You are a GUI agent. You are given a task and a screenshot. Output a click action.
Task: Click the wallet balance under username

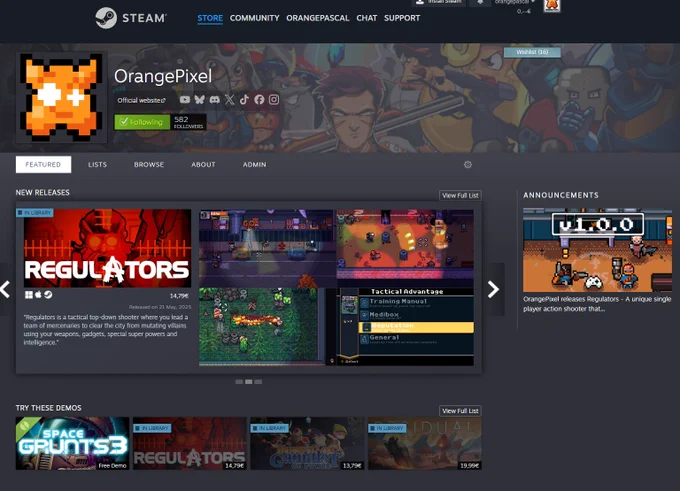[x=524, y=11]
